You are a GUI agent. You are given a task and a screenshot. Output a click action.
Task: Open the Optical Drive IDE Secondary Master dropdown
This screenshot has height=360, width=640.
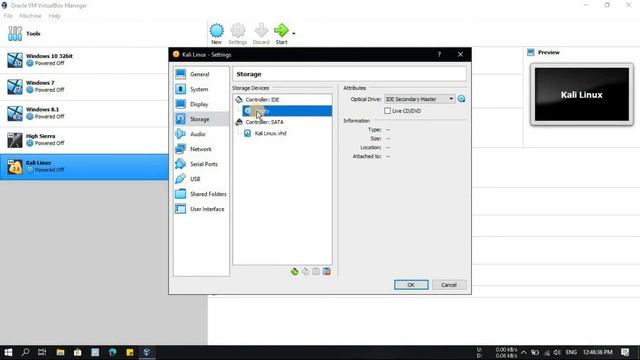(420, 99)
